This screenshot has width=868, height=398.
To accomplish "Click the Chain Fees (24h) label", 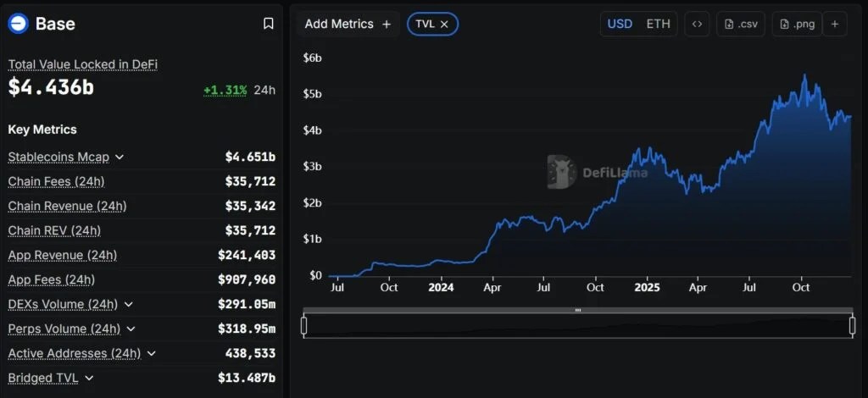I will tap(56, 181).
